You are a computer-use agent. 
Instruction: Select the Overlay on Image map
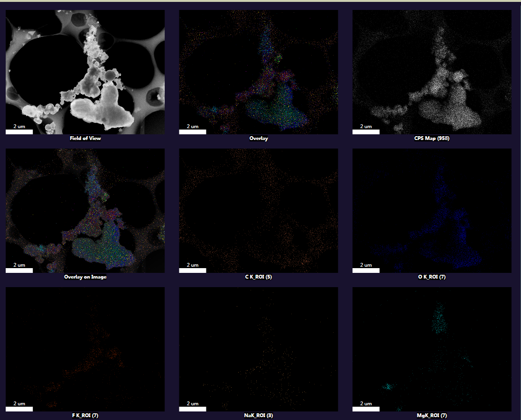pyautogui.click(x=85, y=211)
